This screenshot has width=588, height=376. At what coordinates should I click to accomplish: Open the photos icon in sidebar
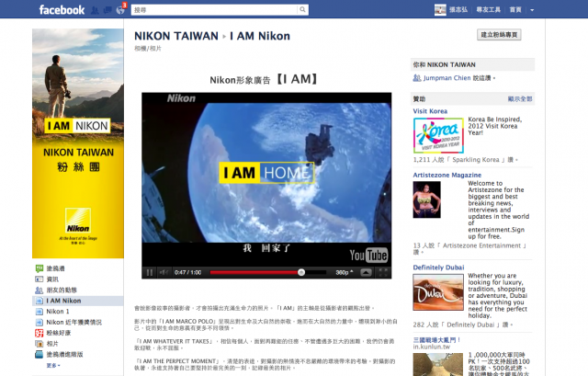[x=39, y=344]
